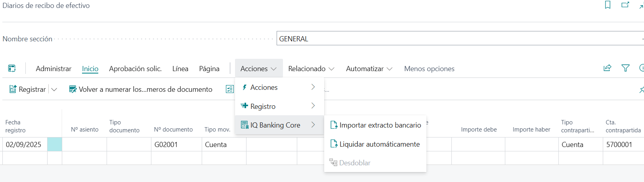
Task: Click the Tipo documento column header
Action: 124,126
